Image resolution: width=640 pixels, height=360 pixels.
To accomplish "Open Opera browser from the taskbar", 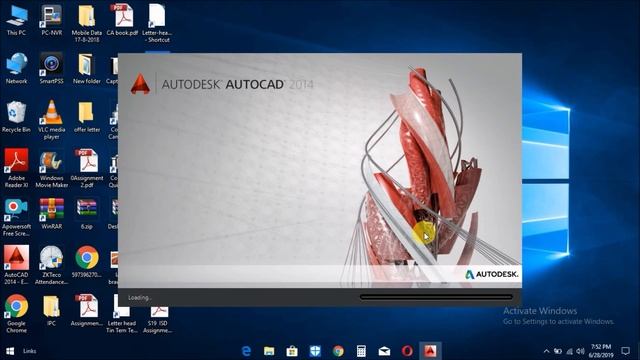I will [x=407, y=351].
